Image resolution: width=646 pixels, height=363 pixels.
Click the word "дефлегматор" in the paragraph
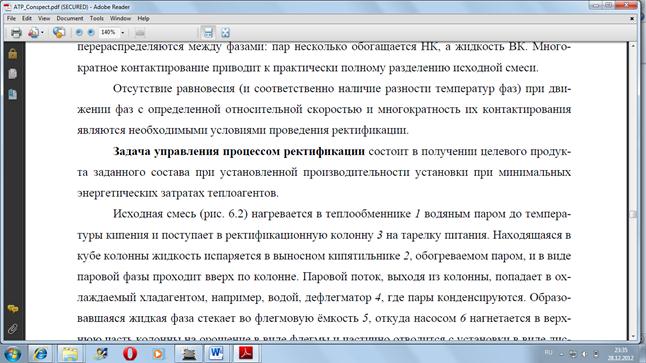338,297
